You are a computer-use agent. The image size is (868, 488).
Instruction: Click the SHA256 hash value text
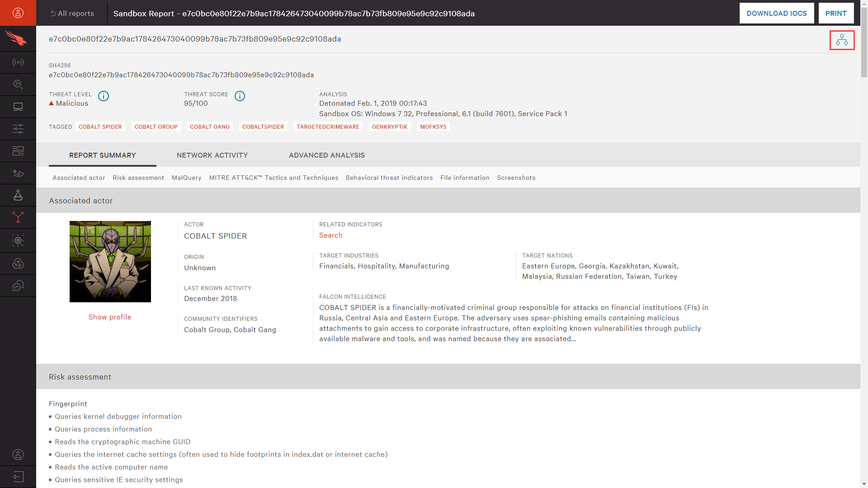click(x=181, y=75)
